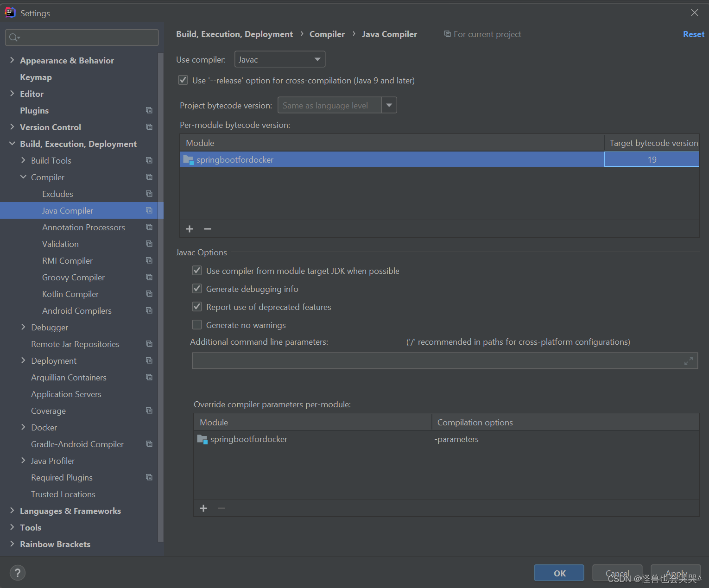Click the settings tree vertical scrollbar

160,297
